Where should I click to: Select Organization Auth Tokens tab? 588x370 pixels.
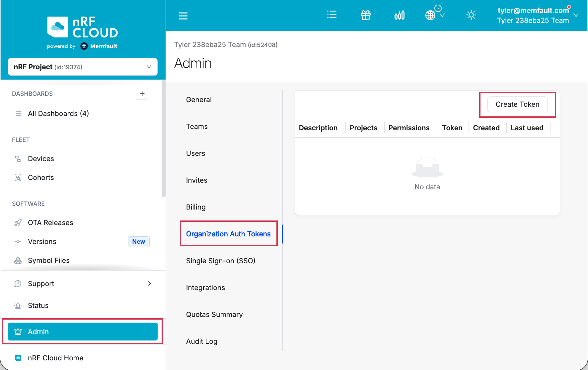click(228, 234)
